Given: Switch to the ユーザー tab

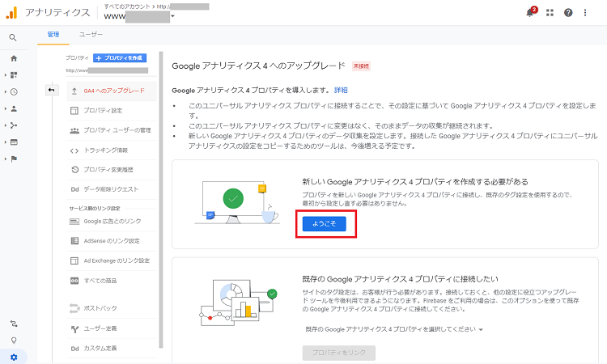Looking at the screenshot, I should (x=91, y=35).
